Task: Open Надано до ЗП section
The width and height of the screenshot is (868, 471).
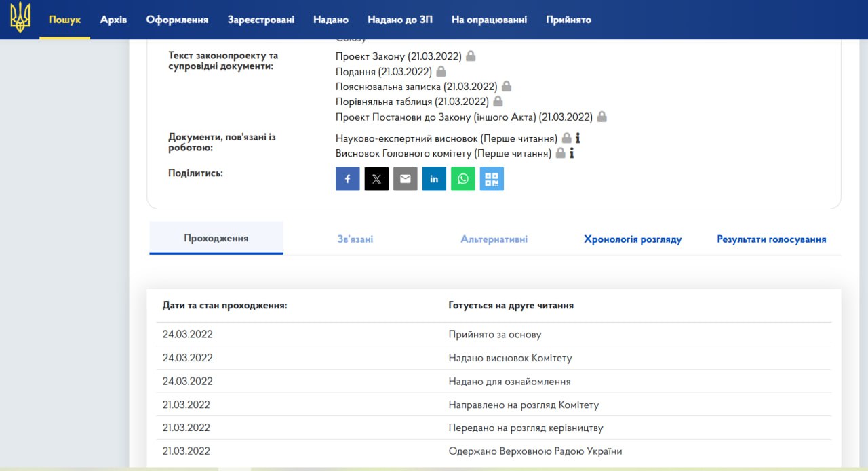Action: point(400,20)
